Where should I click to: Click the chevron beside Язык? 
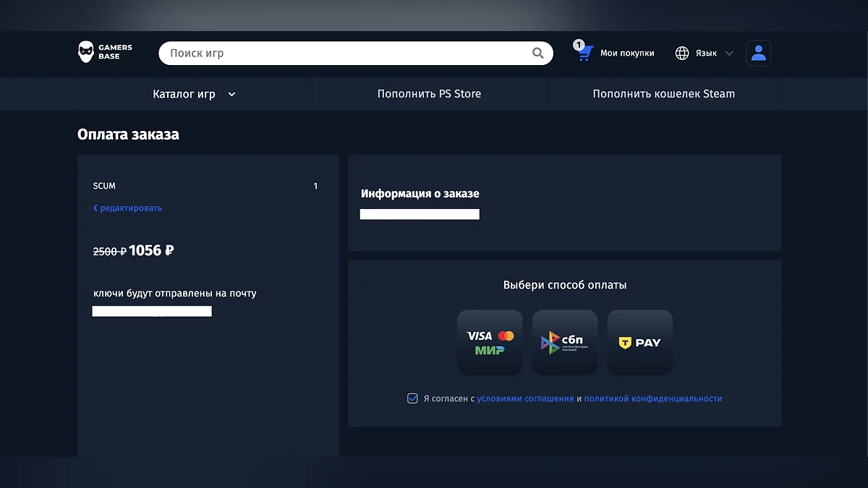[x=729, y=53]
